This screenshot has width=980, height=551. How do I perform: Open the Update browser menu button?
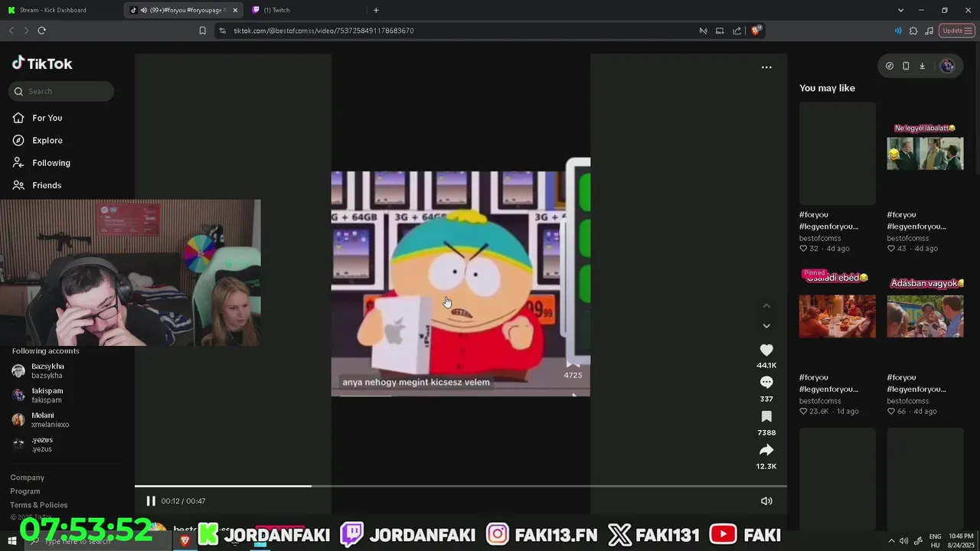[958, 31]
